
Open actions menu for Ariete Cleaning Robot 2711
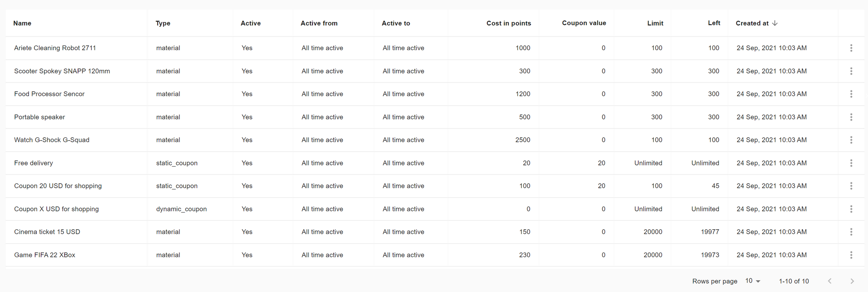click(x=851, y=48)
